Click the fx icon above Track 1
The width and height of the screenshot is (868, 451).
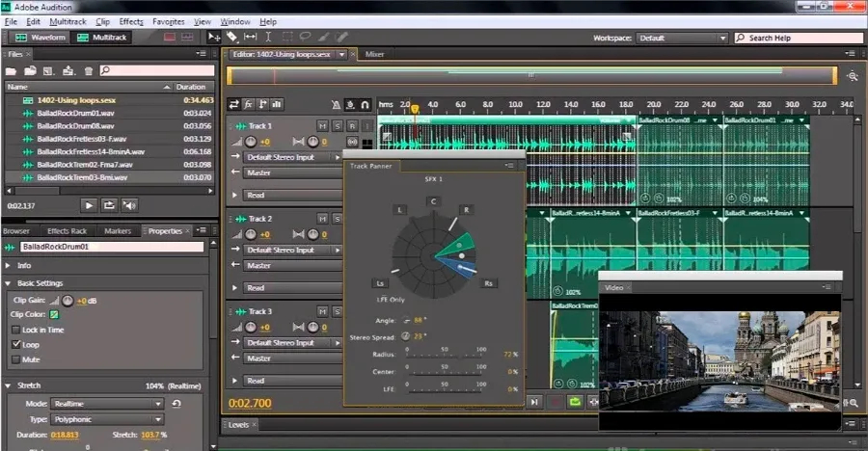point(249,104)
